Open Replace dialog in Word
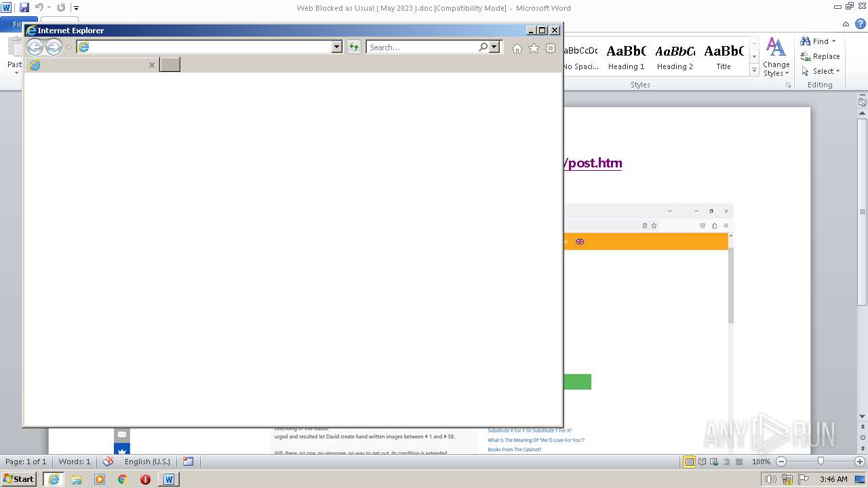 click(820, 56)
